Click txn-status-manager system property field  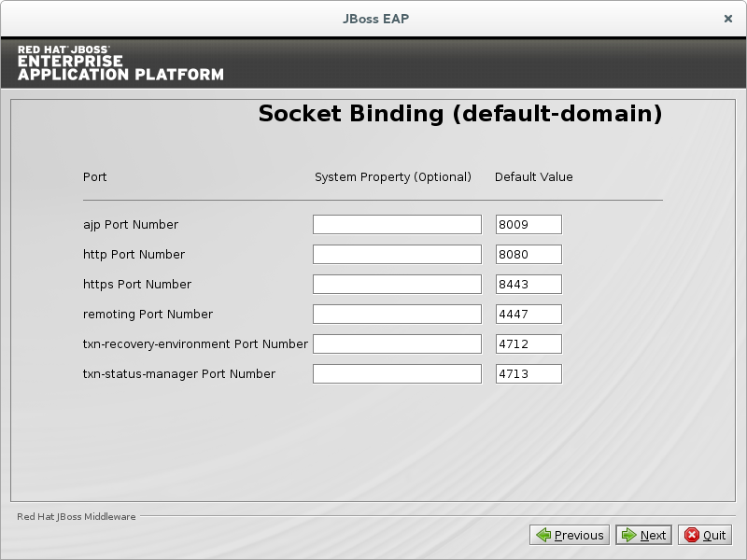point(396,373)
